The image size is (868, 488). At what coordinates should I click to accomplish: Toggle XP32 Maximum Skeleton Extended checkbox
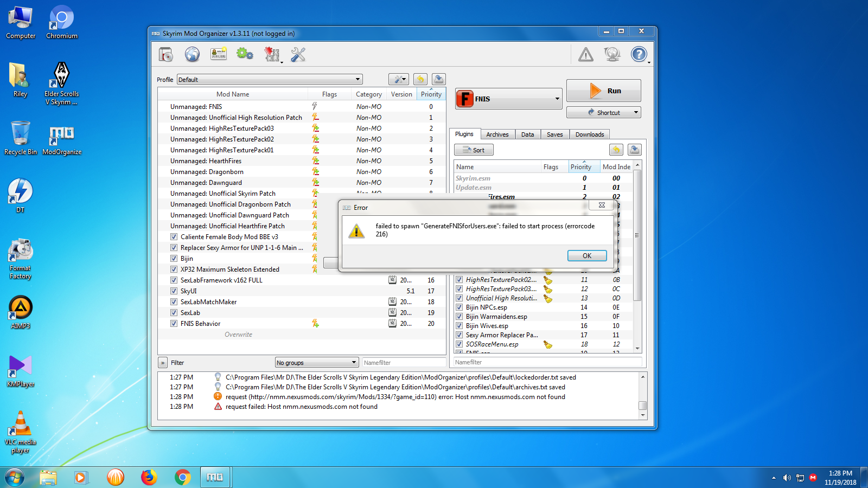(x=174, y=269)
